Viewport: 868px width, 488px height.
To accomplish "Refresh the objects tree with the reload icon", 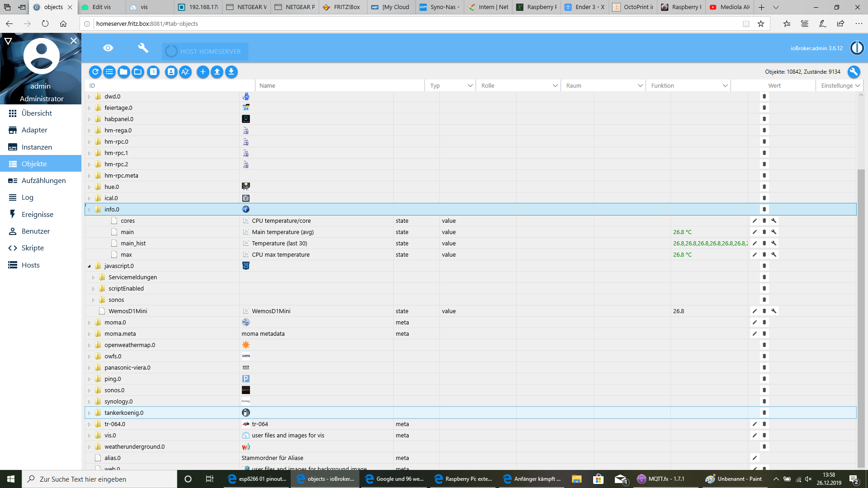I will click(x=95, y=72).
